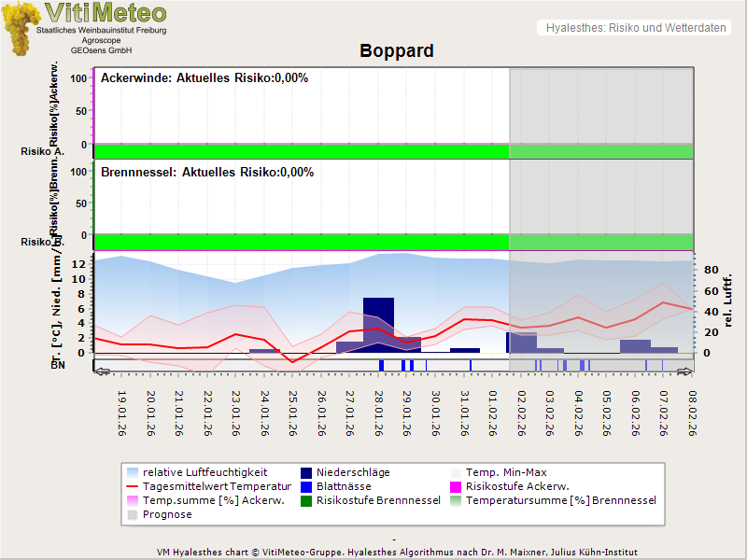Click the Ackerwinde green risk bar
This screenshot has width=747, height=560.
[x=301, y=151]
